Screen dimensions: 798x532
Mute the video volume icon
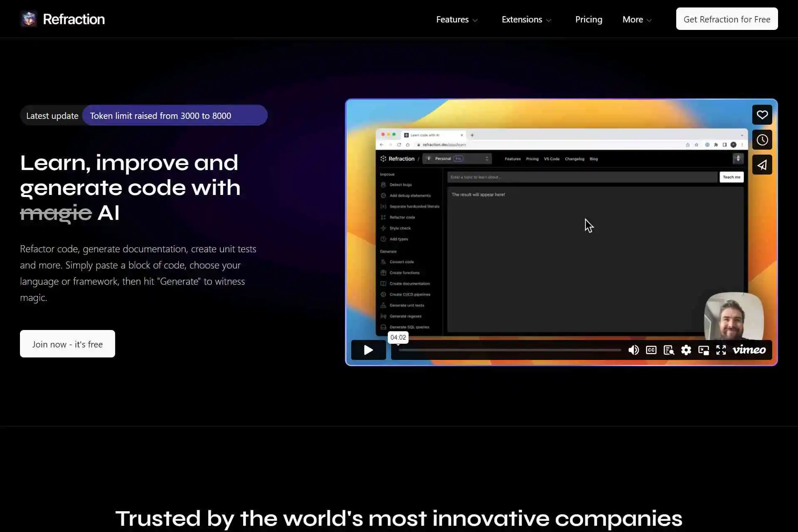[x=633, y=350]
